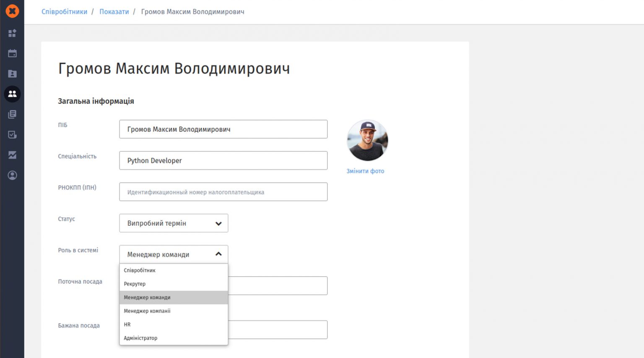Click the Змінити фото link
Screen dimensions: 644x358
(x=365, y=171)
